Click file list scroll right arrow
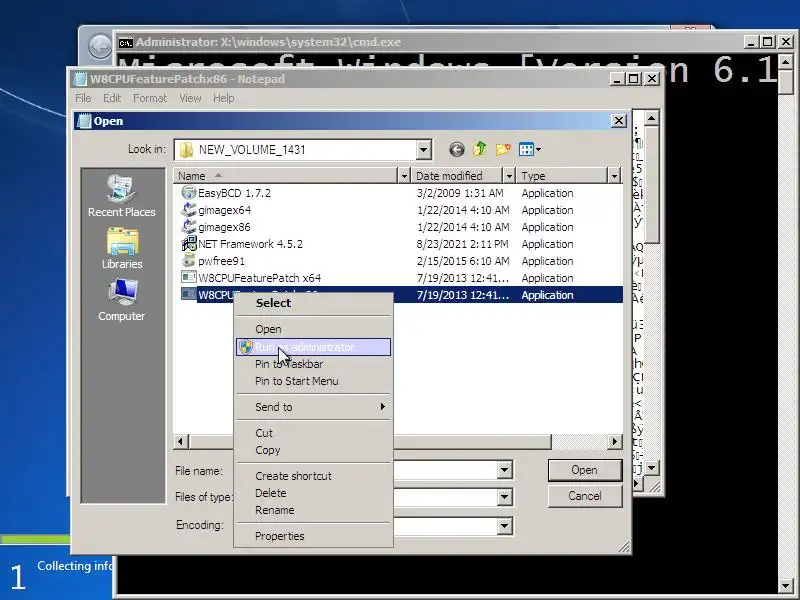Viewport: 800px width, 600px height. click(x=615, y=441)
